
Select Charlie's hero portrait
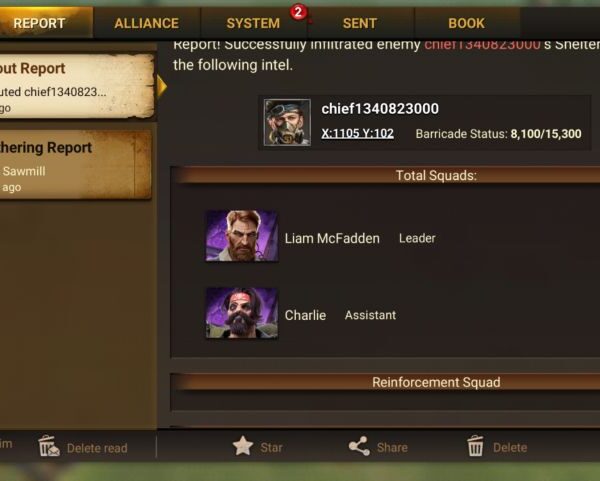(x=242, y=313)
